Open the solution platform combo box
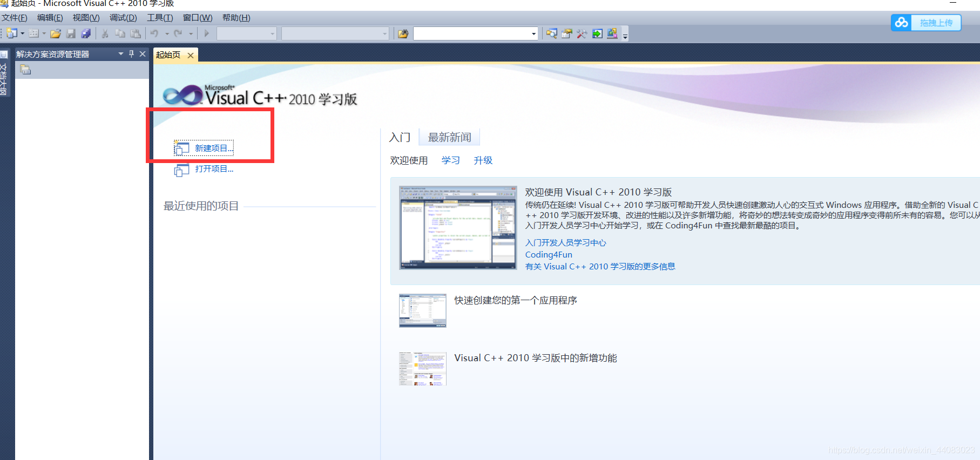This screenshot has width=980, height=460. (x=335, y=33)
